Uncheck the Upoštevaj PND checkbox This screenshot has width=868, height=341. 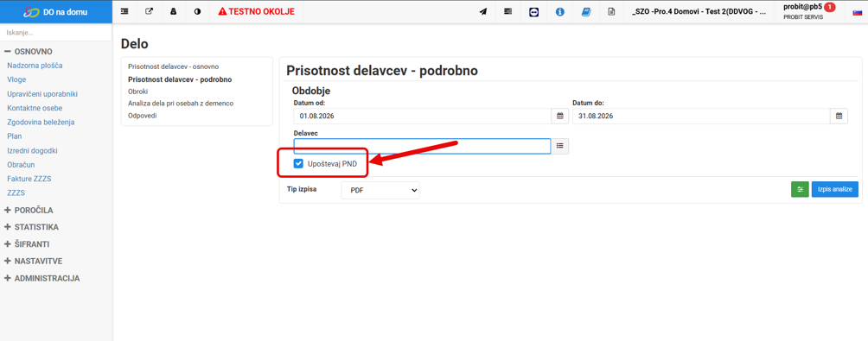pos(298,163)
